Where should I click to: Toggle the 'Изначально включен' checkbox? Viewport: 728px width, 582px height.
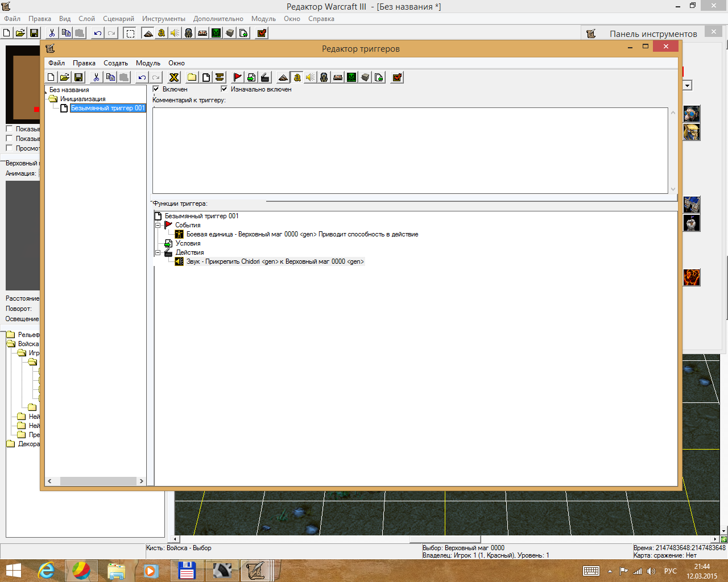pyautogui.click(x=224, y=89)
